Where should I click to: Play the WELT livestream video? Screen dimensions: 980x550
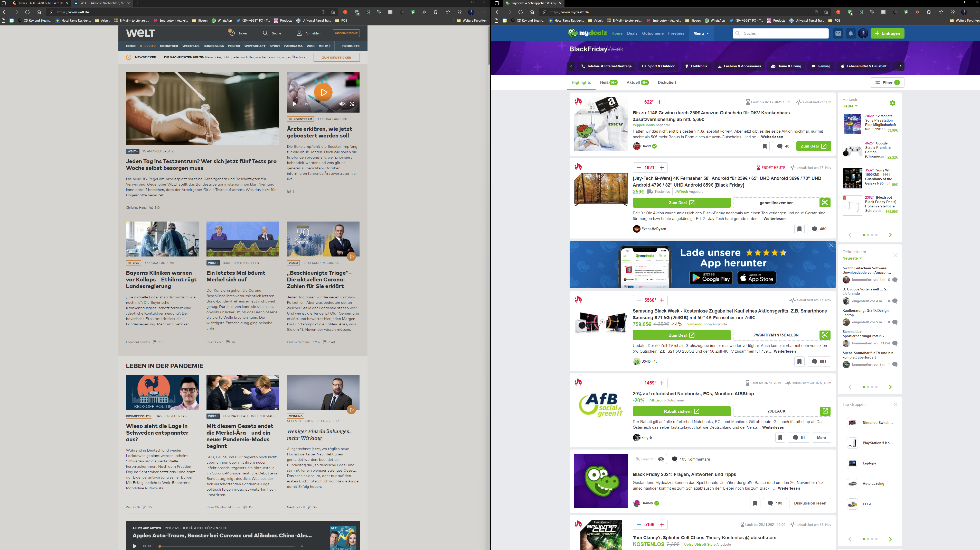coord(323,92)
